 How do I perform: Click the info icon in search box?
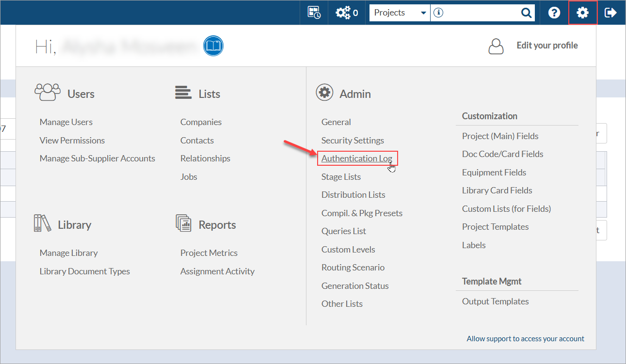438,13
